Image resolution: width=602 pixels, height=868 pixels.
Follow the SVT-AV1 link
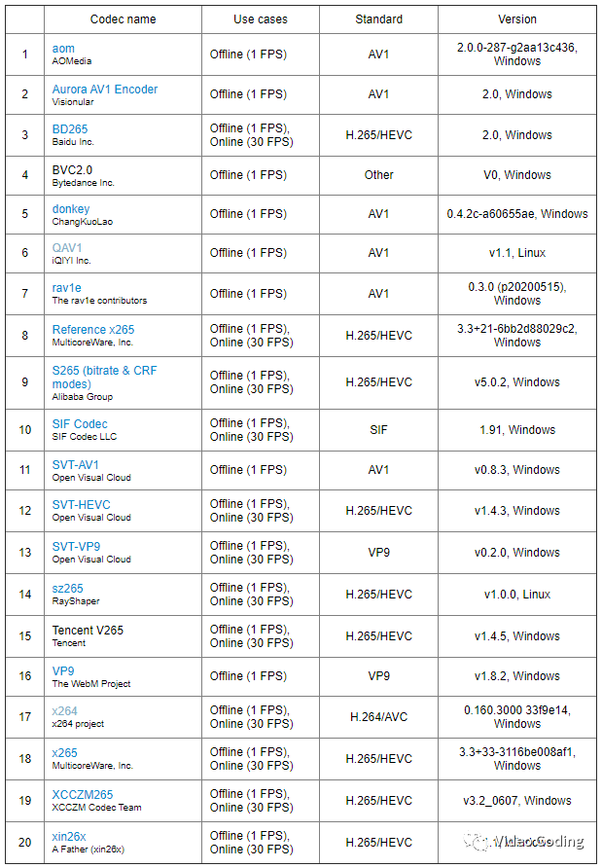(76, 465)
